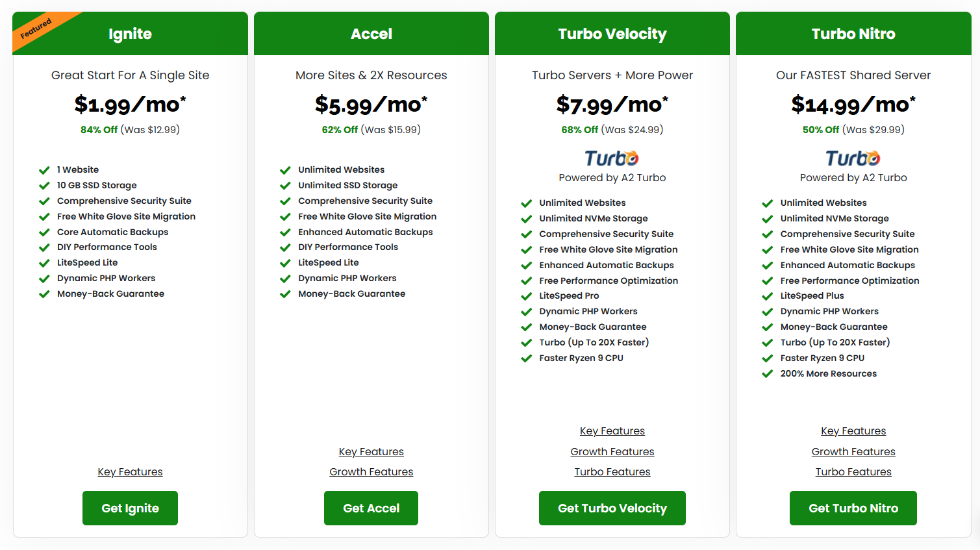Viewport: 980px width, 550px height.
Task: Open Key Features link under Ignite
Action: [x=130, y=472]
